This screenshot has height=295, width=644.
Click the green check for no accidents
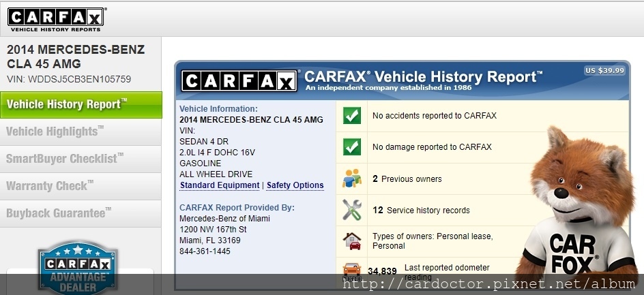coord(352,116)
